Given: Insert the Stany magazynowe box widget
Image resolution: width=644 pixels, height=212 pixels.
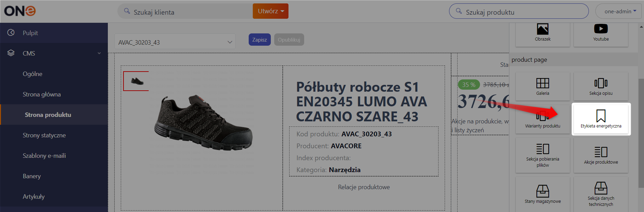Looking at the screenshot, I should point(543,194).
